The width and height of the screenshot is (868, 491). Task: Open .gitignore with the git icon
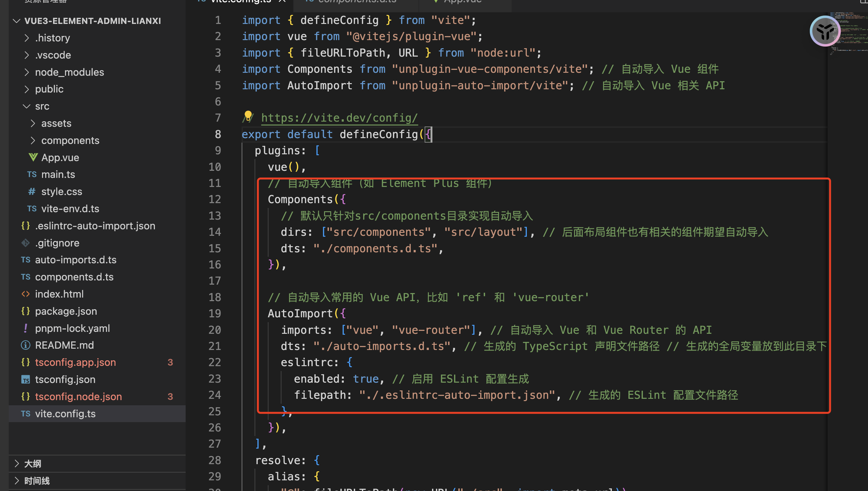(57, 243)
